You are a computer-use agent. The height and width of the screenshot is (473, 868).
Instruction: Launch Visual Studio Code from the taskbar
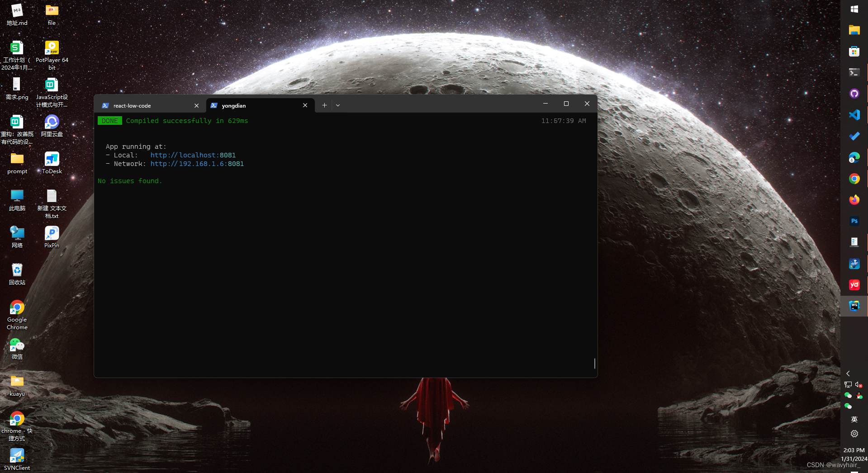(x=854, y=115)
